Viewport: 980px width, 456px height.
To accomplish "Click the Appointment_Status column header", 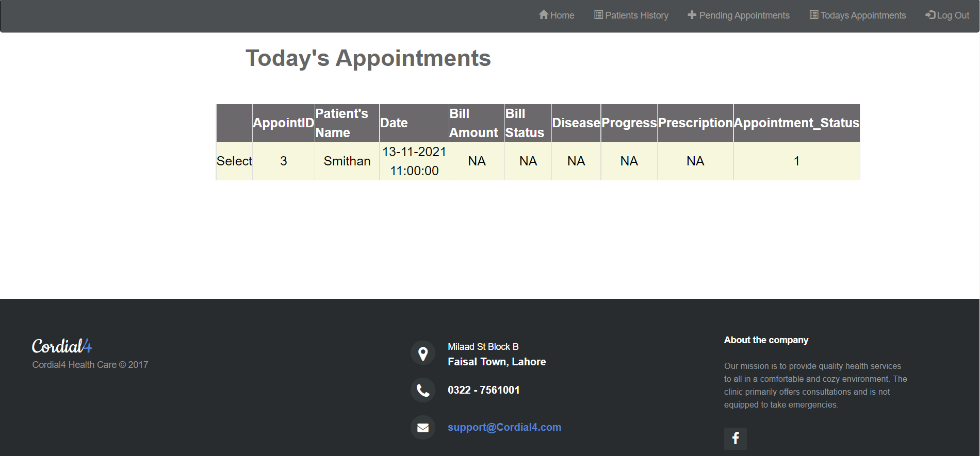I will pyautogui.click(x=796, y=123).
